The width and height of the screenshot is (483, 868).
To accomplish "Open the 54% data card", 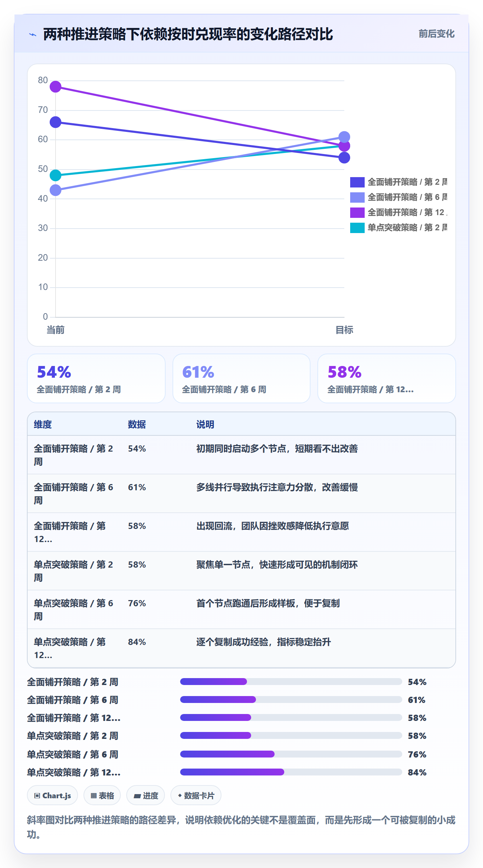I will [96, 378].
